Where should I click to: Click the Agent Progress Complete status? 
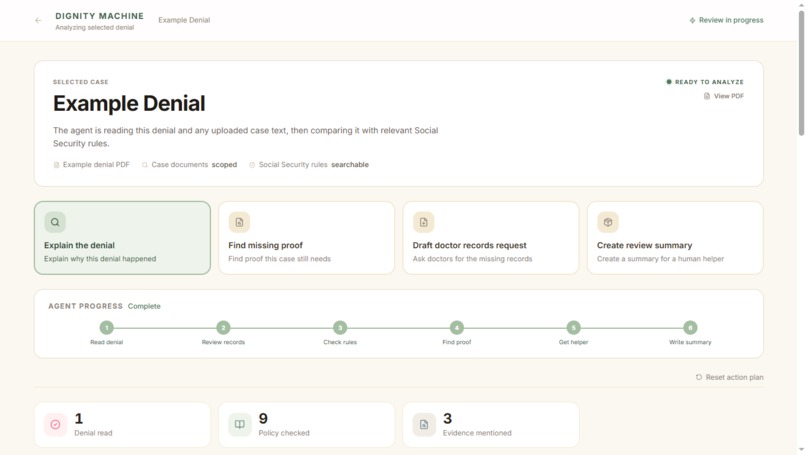pos(144,306)
